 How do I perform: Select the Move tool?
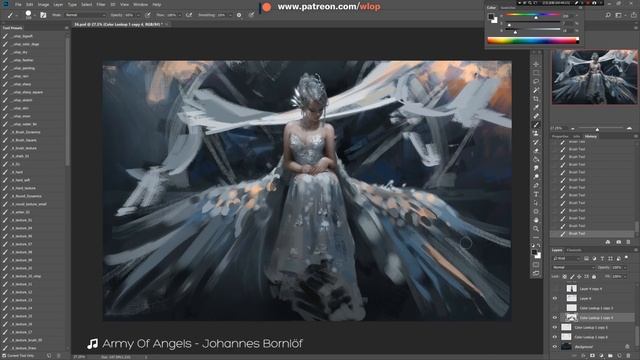click(x=536, y=64)
